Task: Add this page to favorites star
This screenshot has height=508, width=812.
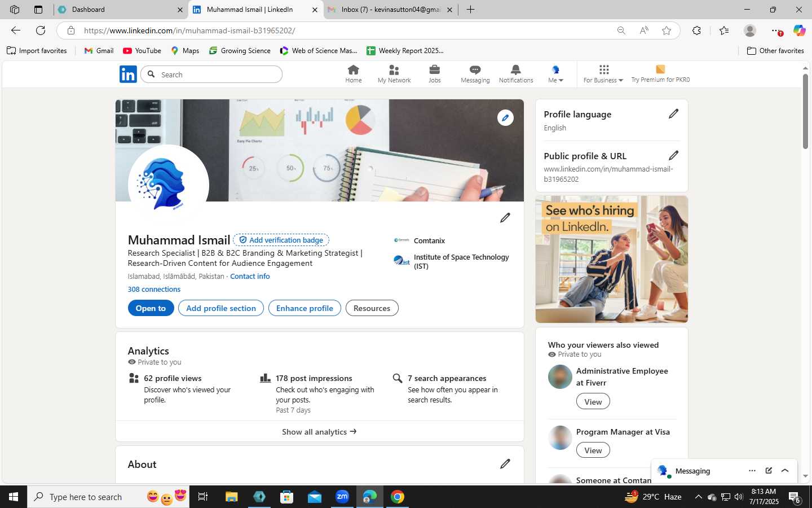Action: tap(667, 30)
